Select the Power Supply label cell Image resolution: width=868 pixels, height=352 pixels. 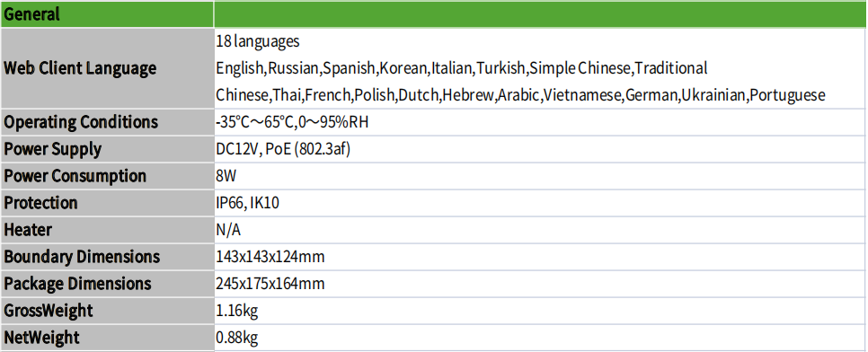click(107, 149)
